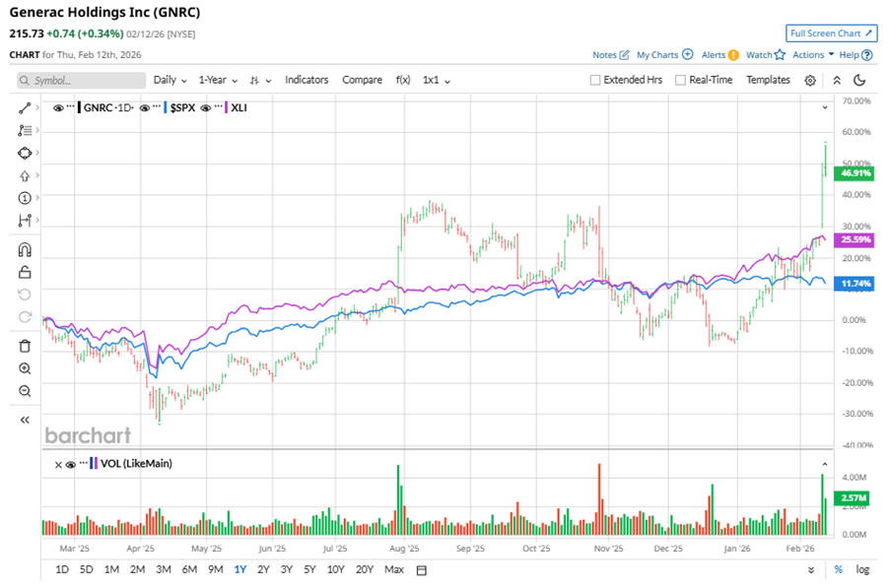The height and width of the screenshot is (588, 889).
Task: Collapse the drawing toolbar with double chevron
Action: (25, 420)
